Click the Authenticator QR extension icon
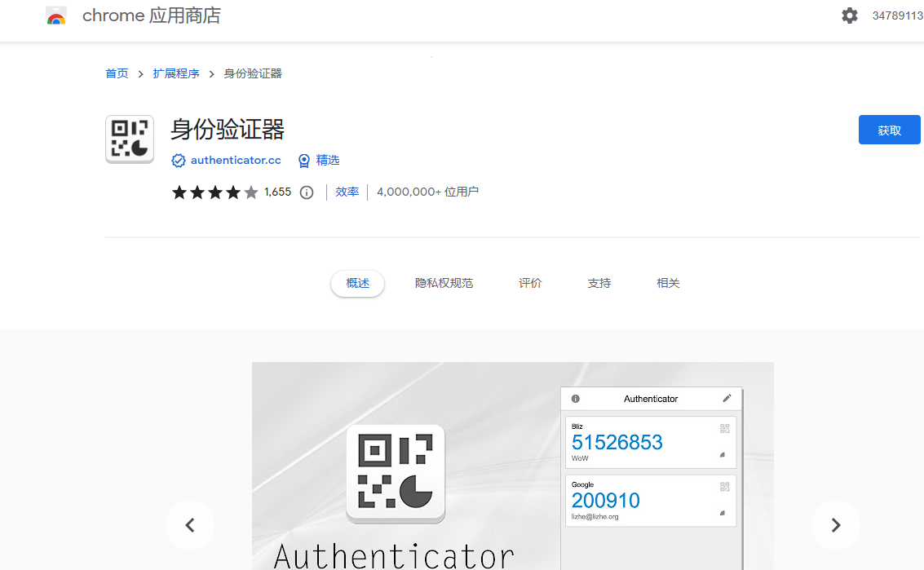The height and width of the screenshot is (570, 924). click(x=130, y=139)
